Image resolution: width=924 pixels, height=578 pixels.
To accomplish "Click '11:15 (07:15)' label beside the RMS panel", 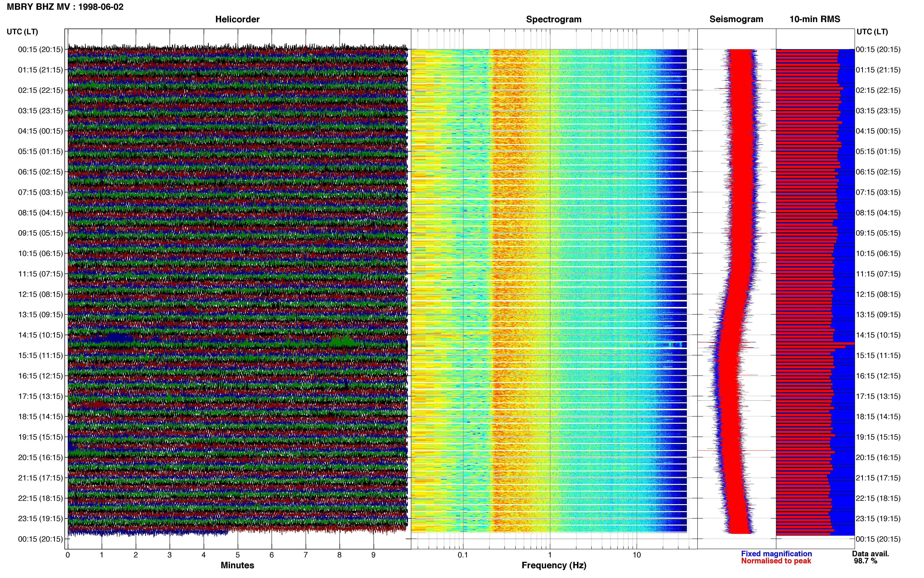I will point(878,274).
